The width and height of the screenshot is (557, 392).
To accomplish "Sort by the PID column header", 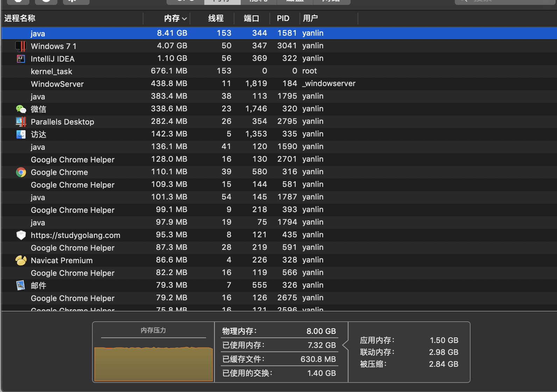I will [x=283, y=18].
